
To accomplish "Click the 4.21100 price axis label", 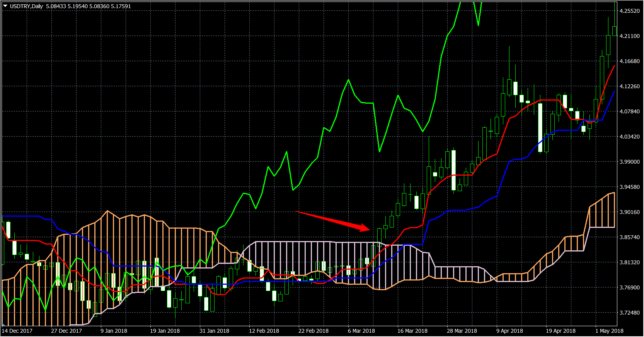I will [629, 36].
